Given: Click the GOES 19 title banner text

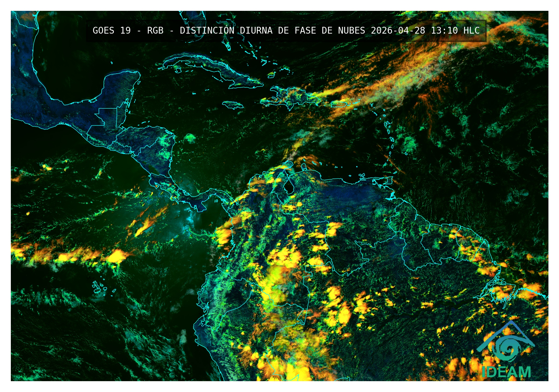Looking at the screenshot, I should click(112, 31).
